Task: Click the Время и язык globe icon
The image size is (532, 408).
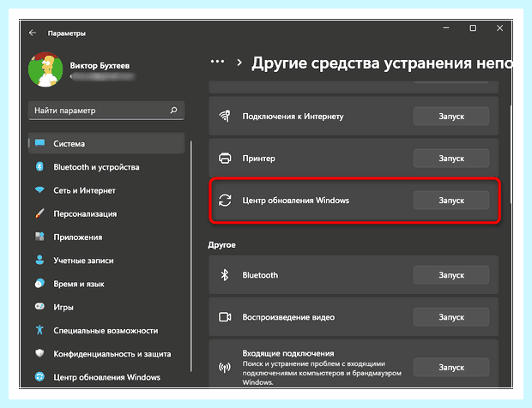Action: tap(39, 284)
